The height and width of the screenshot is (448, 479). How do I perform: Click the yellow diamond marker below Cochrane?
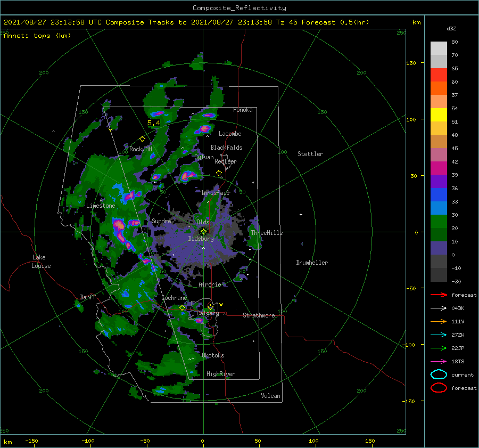click(x=183, y=308)
